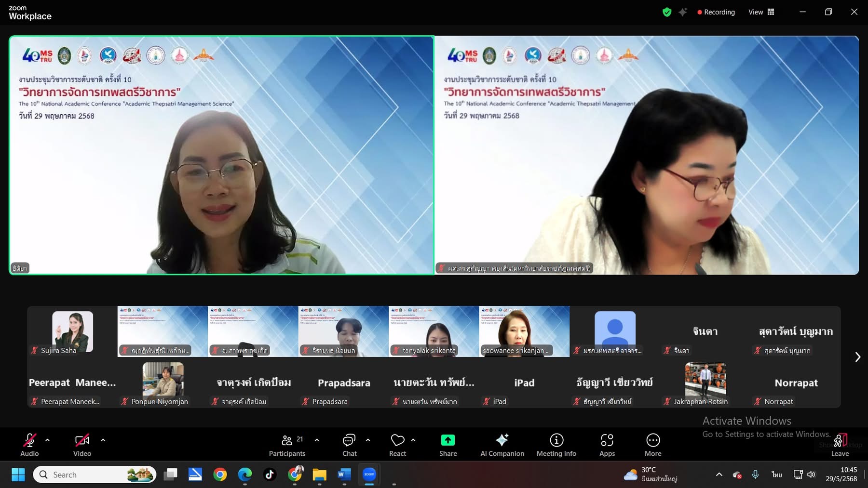Select the saowanee srikanjan video thumbnail
Screen dimensions: 868x488
click(x=524, y=331)
